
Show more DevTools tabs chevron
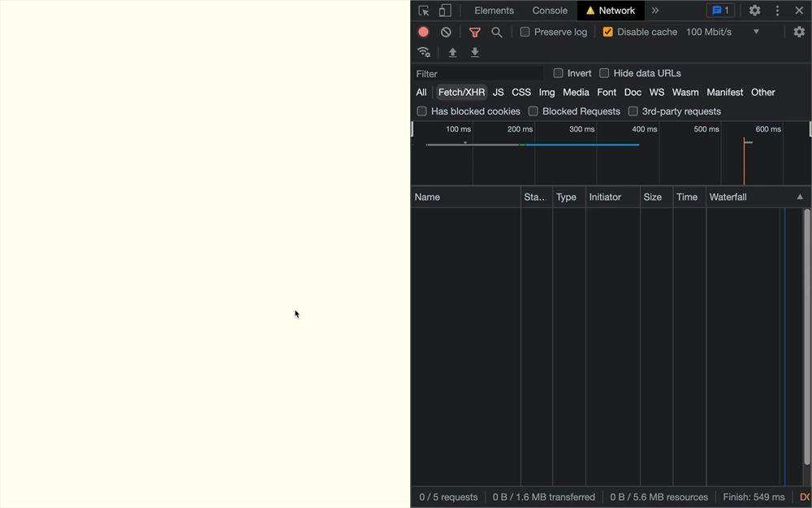(x=655, y=11)
